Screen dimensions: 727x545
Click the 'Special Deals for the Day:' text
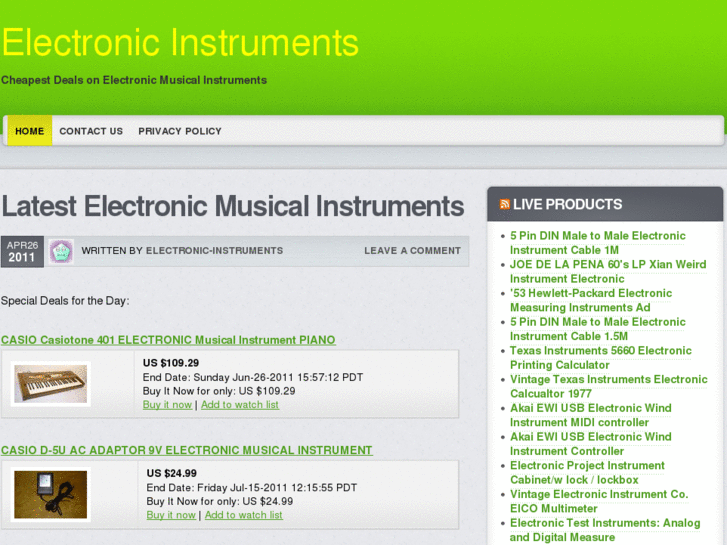pos(65,301)
